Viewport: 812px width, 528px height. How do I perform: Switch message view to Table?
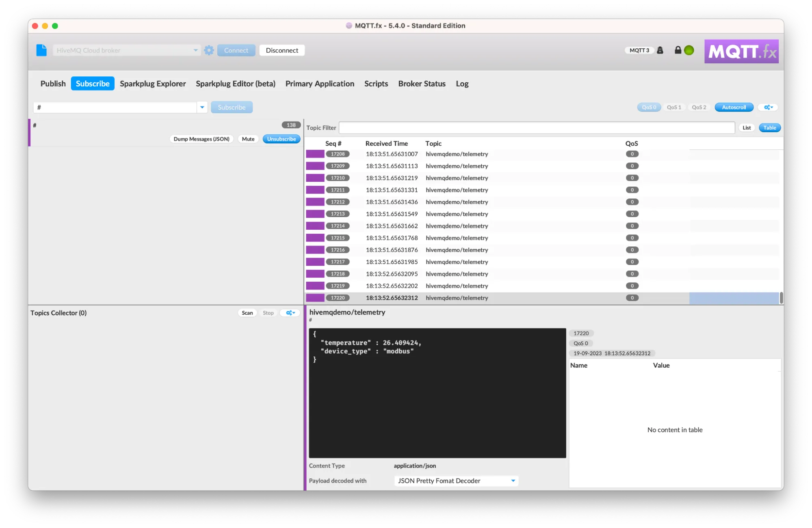(770, 128)
